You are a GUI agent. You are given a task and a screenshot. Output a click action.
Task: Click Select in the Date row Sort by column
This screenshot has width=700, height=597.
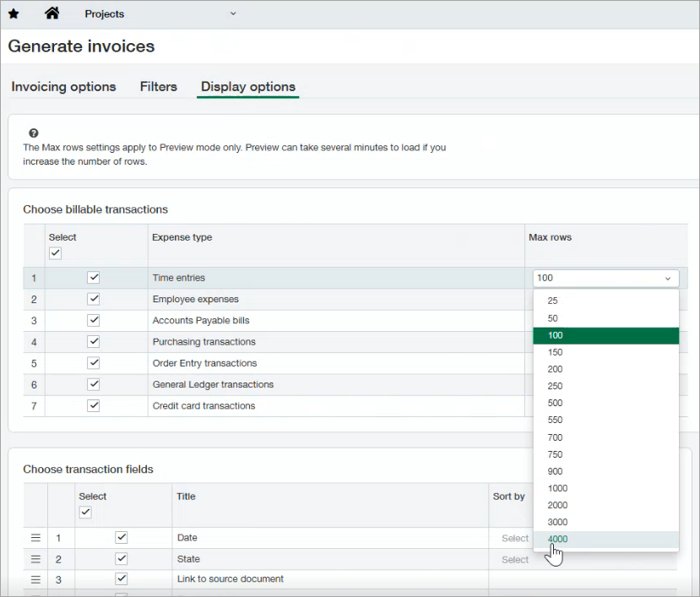click(515, 538)
